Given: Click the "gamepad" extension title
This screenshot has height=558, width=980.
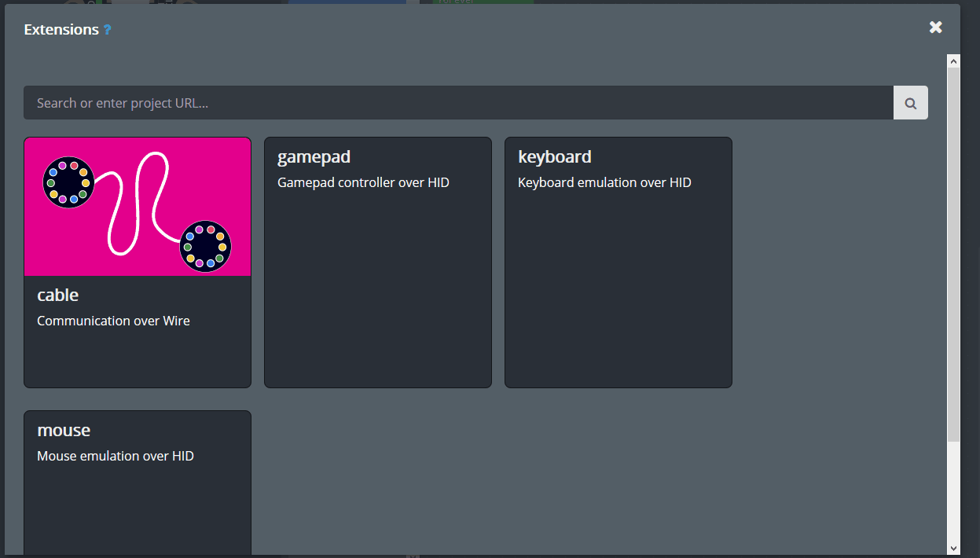Looking at the screenshot, I should pyautogui.click(x=314, y=157).
